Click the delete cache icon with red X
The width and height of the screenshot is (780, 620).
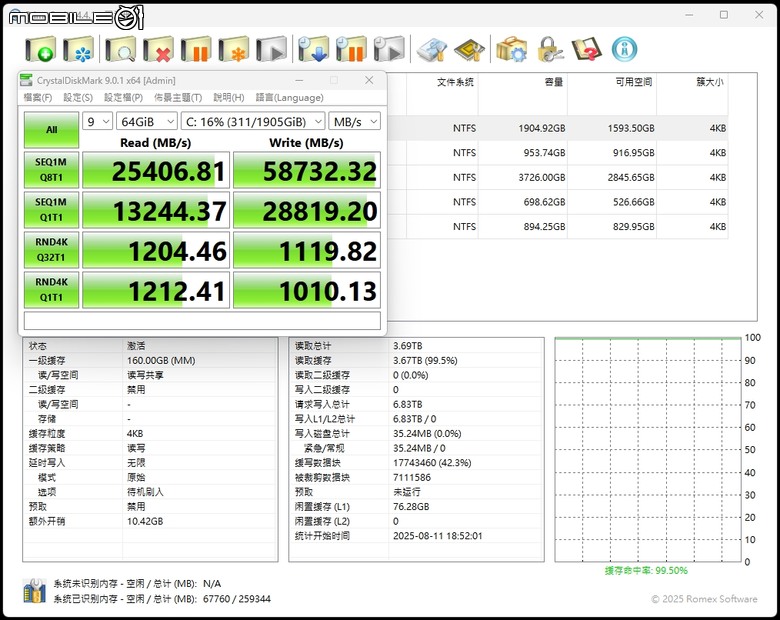pyautogui.click(x=158, y=49)
